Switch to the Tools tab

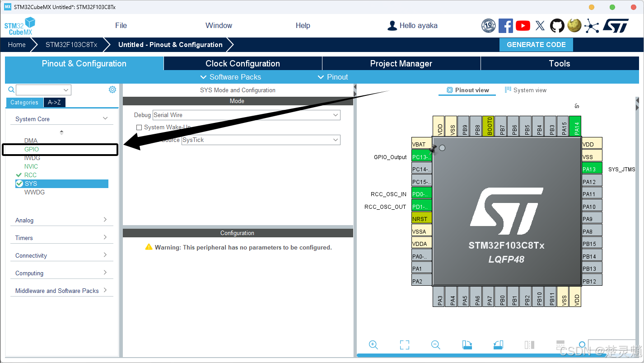560,63
